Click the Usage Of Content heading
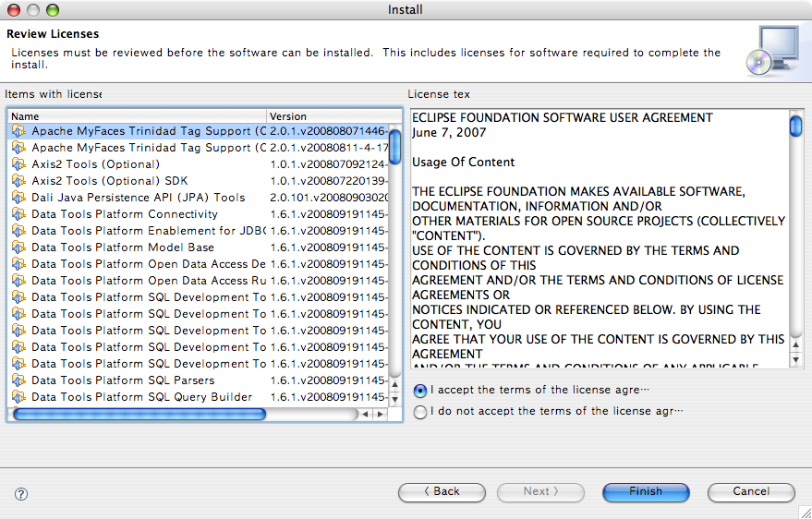 pyautogui.click(x=463, y=162)
